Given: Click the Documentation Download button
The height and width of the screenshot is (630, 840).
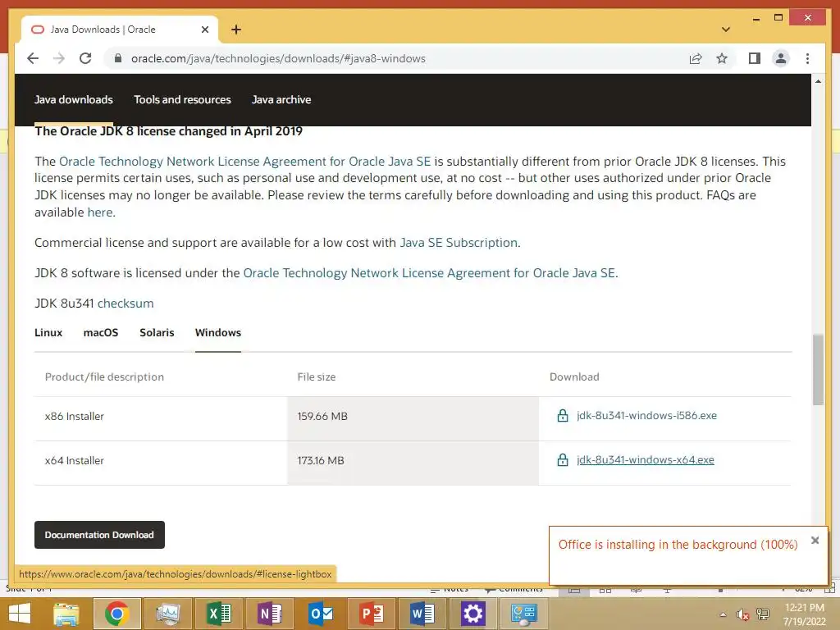Looking at the screenshot, I should pyautogui.click(x=99, y=535).
